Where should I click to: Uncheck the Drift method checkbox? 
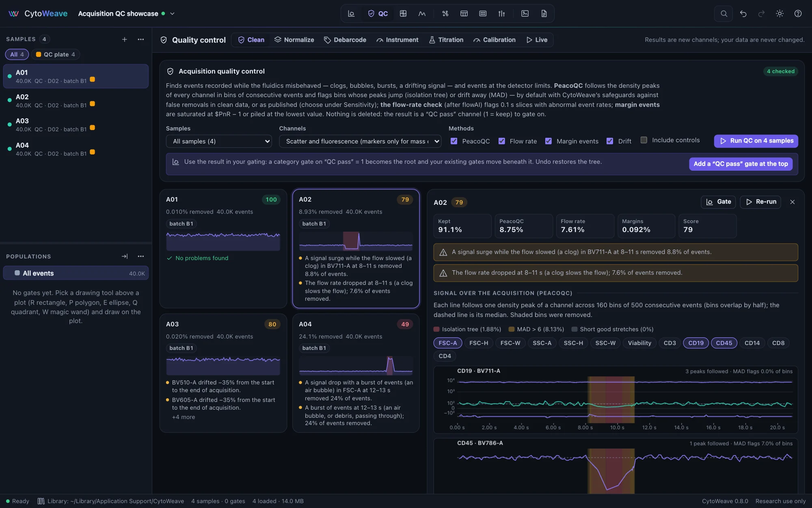610,141
